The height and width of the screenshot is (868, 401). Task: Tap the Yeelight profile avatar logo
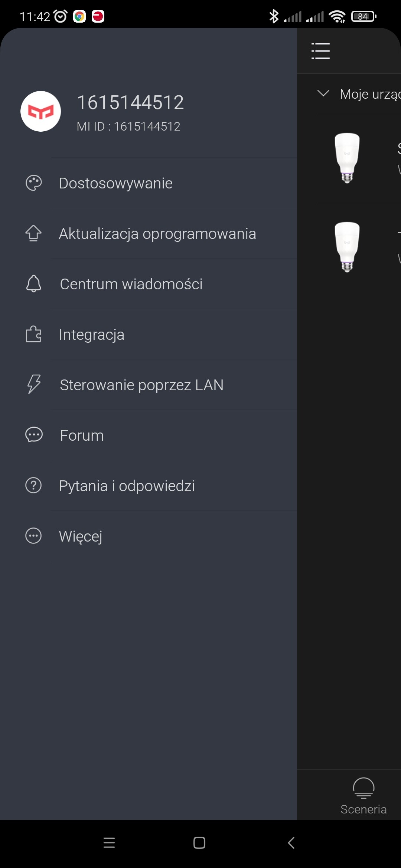coord(40,111)
